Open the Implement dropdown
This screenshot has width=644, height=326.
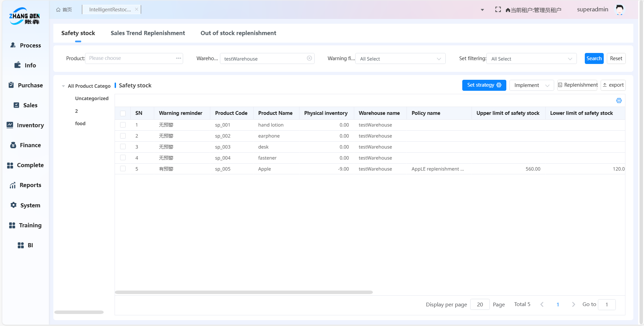(531, 85)
